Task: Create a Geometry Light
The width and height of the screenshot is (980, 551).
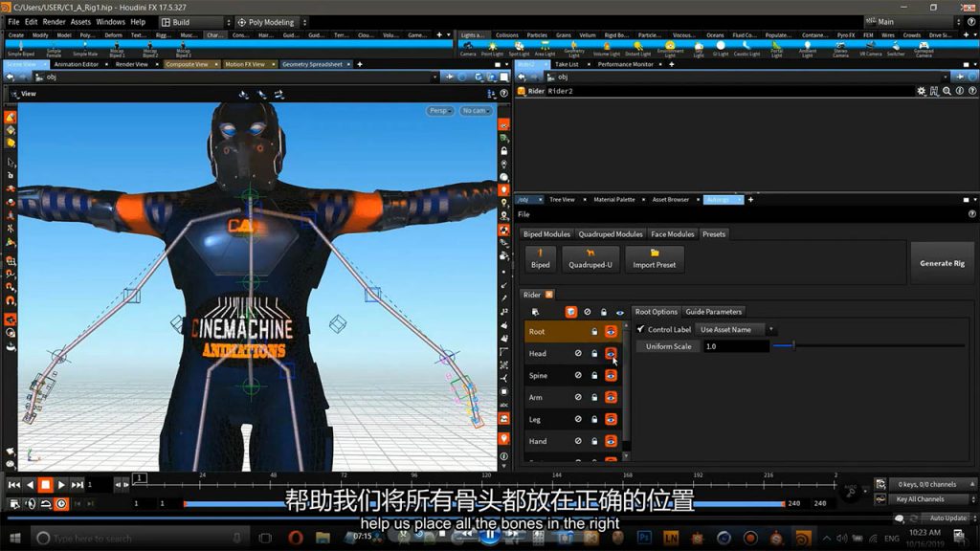Action: (574, 50)
